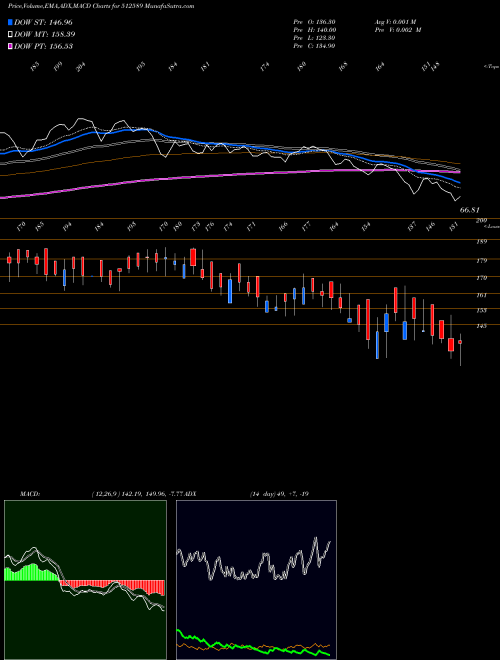This screenshot has width=500, height=660.
Task: Click the '157' lows label
Action: pyautogui.click(x=412, y=226)
